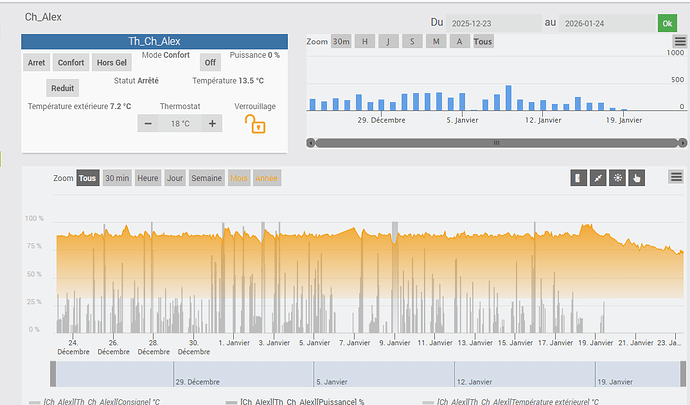Select Semaine zoom on main chart

[x=207, y=178]
